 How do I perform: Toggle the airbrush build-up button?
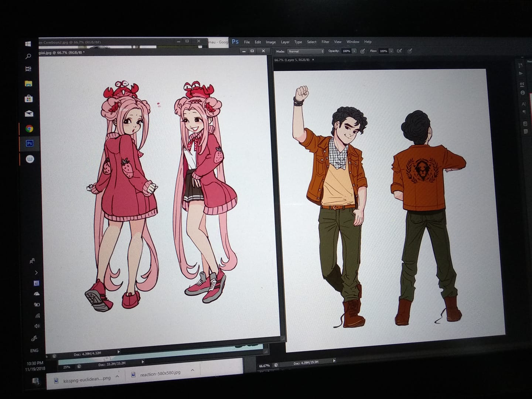pos(399,51)
